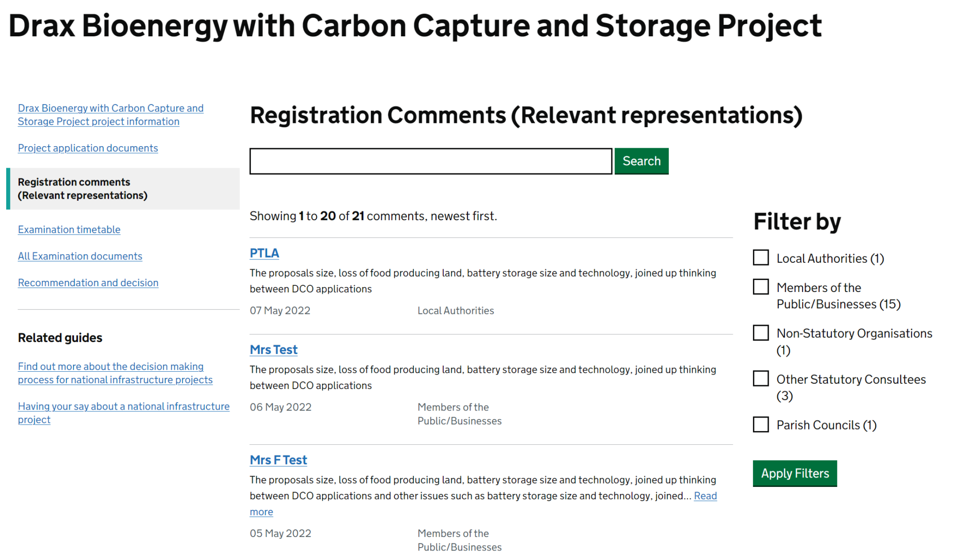Open the Mrs Test comment
Viewport: 979px width, 560px height.
point(273,350)
